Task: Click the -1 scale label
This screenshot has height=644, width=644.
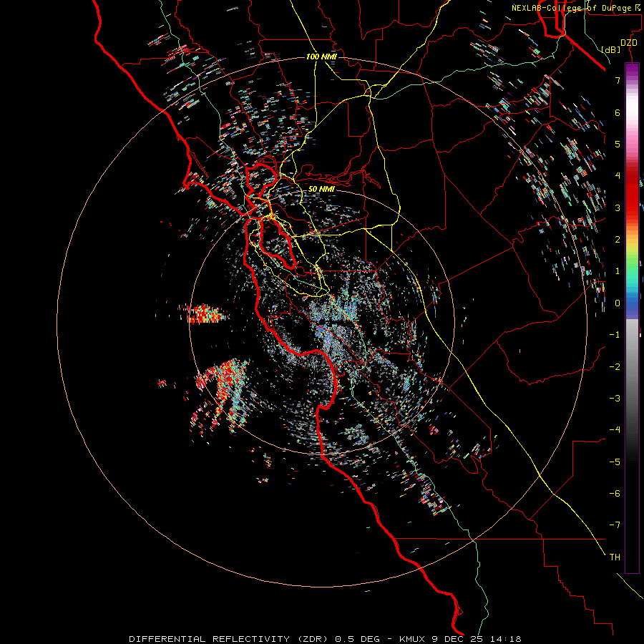Action: click(x=615, y=335)
